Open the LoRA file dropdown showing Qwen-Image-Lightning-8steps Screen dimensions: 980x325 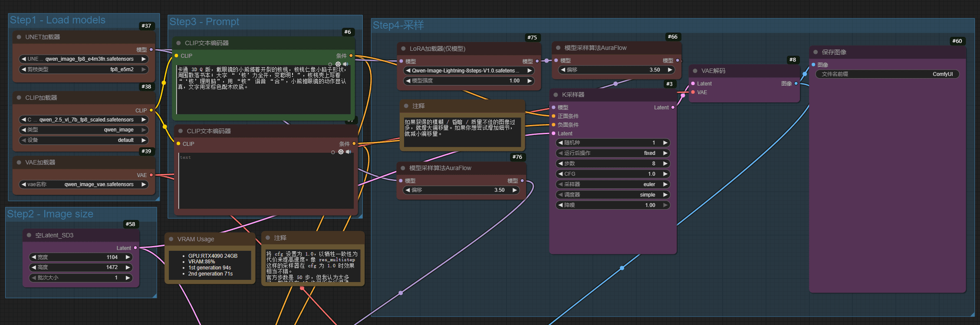(469, 71)
